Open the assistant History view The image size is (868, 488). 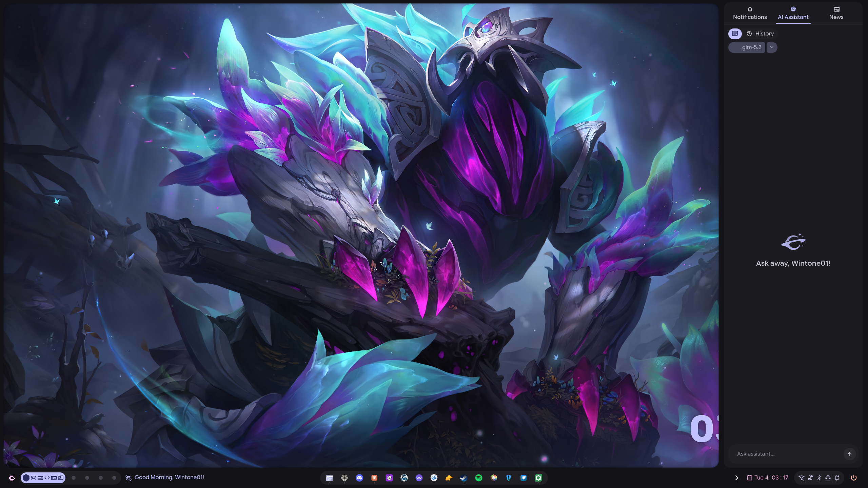coord(760,34)
